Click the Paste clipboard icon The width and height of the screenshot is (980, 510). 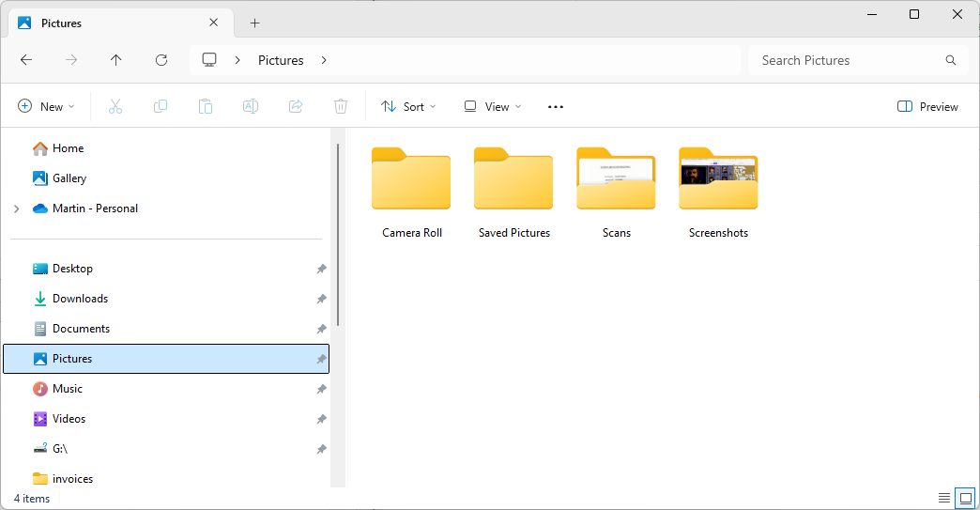tap(206, 106)
